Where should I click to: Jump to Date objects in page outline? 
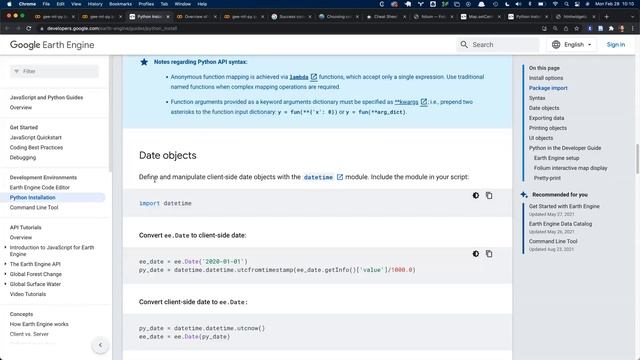click(544, 108)
